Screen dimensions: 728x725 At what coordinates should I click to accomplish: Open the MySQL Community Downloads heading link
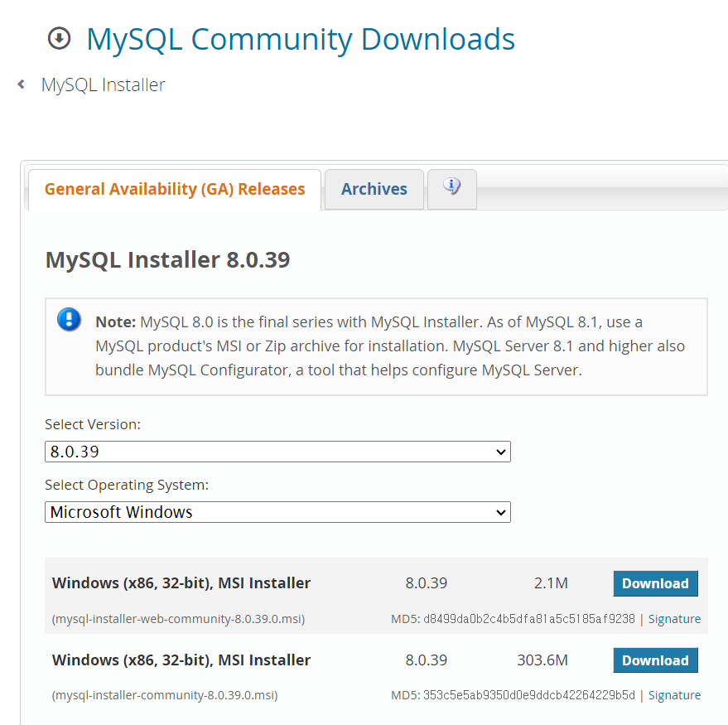tap(301, 40)
